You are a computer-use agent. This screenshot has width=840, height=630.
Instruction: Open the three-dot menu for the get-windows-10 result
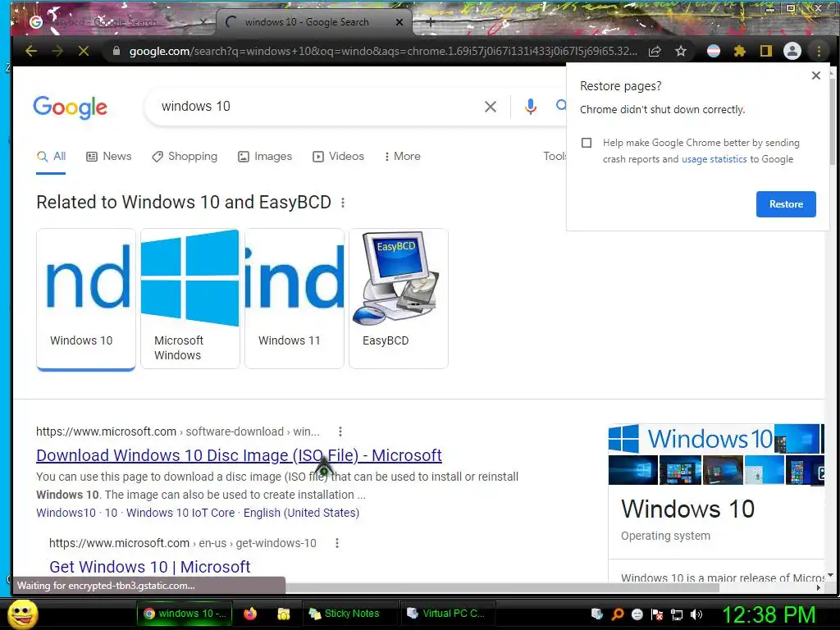click(337, 543)
